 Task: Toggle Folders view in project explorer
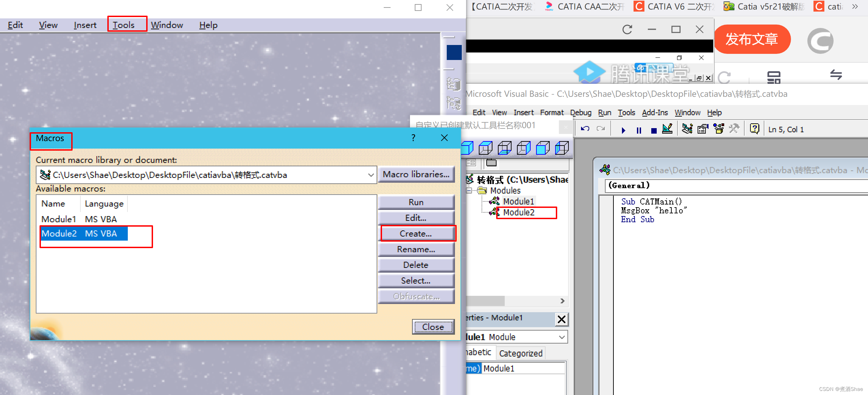(x=491, y=163)
